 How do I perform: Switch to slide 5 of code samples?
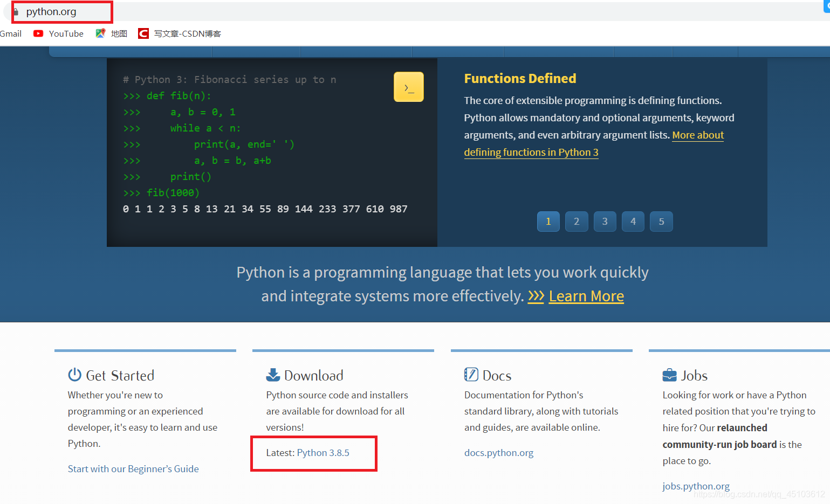pos(662,222)
